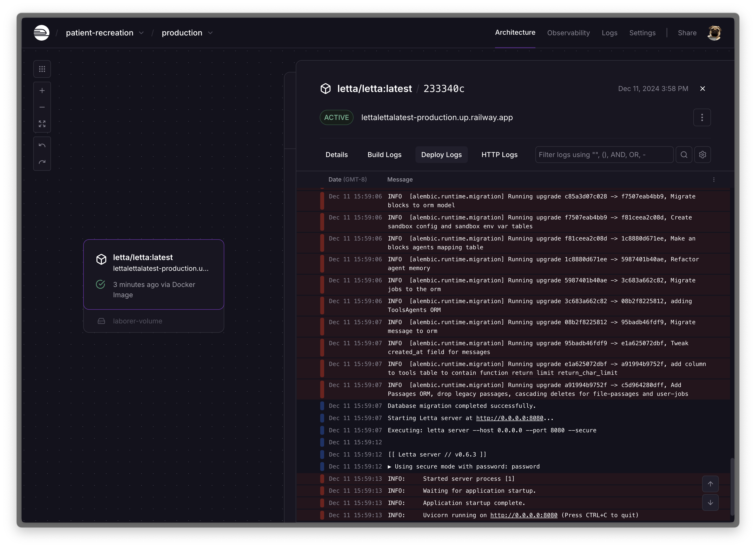The width and height of the screenshot is (756, 548).
Task: Open the log columns three-dot menu
Action: [714, 179]
